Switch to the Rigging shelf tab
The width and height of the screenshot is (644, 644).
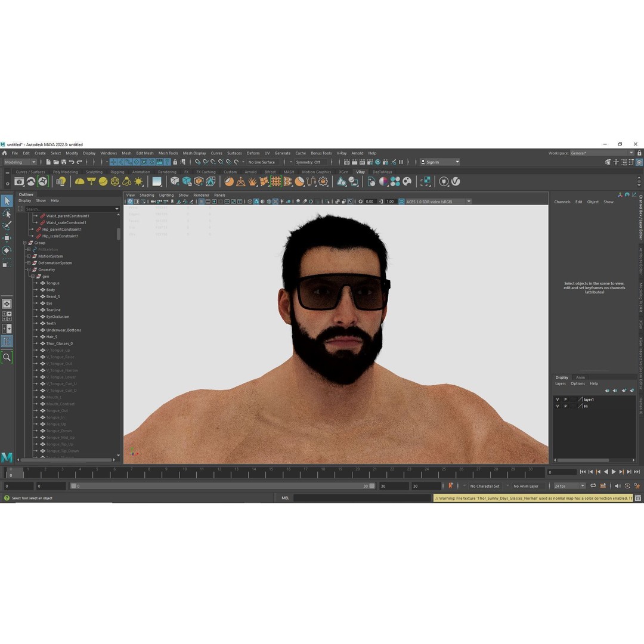117,172
